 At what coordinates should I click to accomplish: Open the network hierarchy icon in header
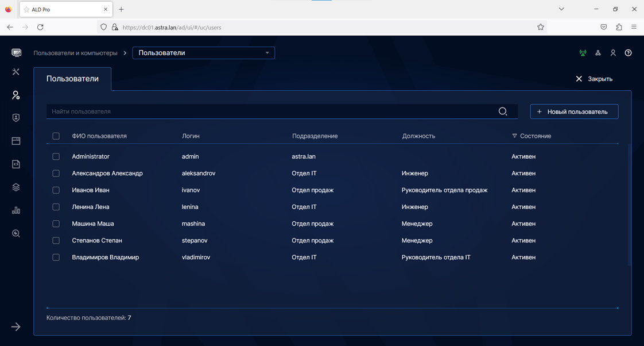pyautogui.click(x=598, y=53)
